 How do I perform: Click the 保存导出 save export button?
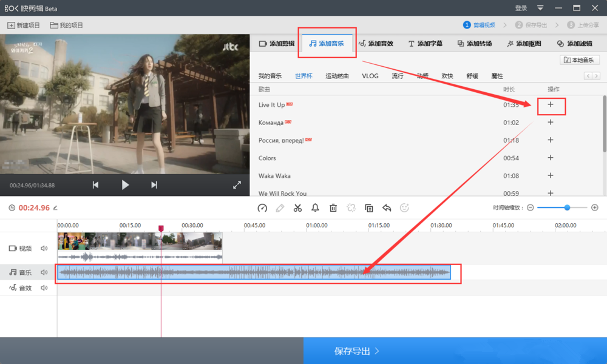(357, 351)
